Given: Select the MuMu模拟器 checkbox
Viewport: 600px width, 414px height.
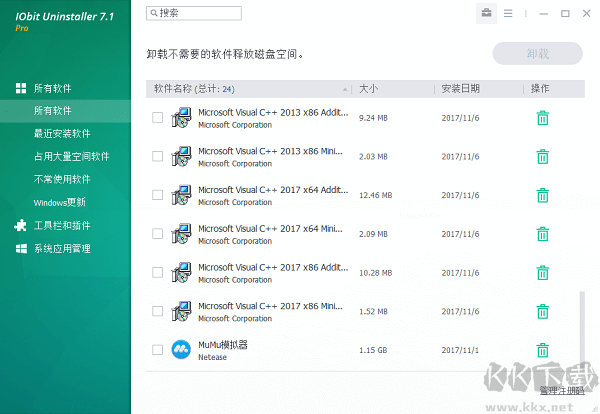Looking at the screenshot, I should tap(157, 350).
